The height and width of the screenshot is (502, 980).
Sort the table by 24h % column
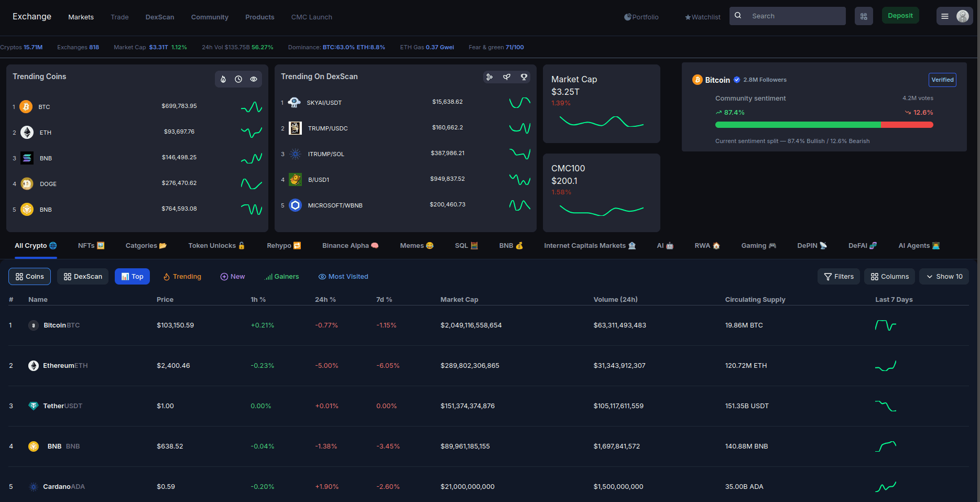325,300
